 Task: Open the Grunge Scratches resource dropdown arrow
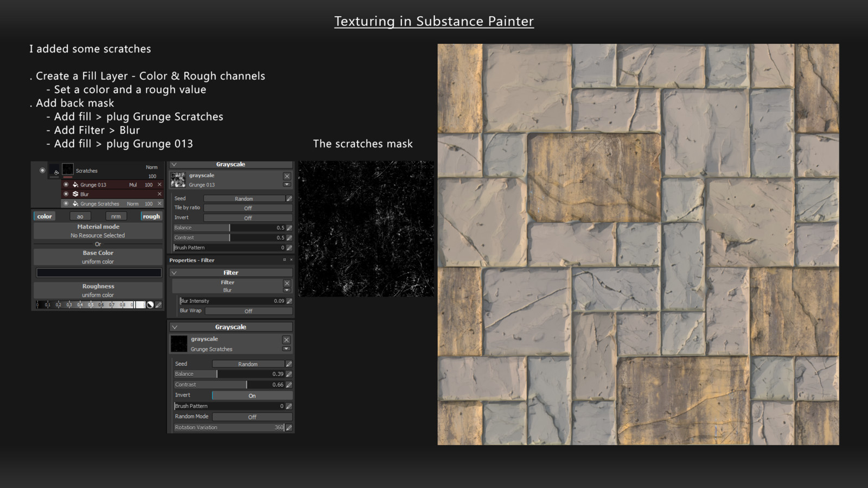286,349
